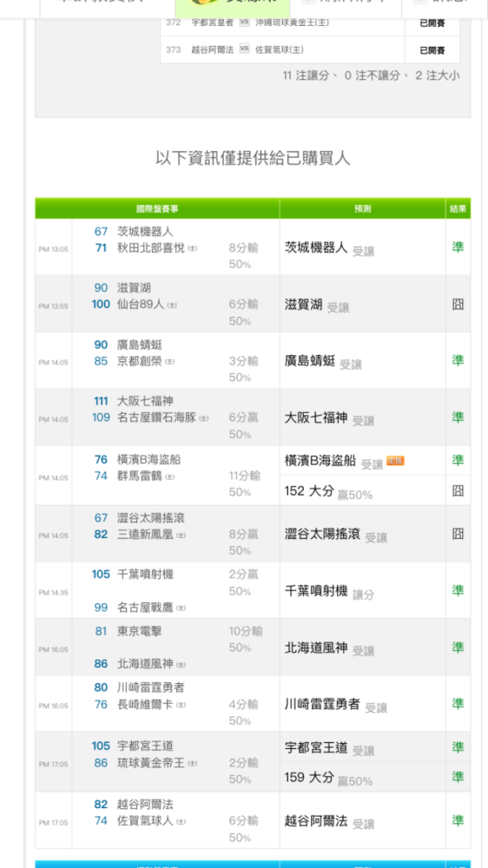The image size is (488, 868).
Task: Select the 結果 column header
Action: (458, 208)
